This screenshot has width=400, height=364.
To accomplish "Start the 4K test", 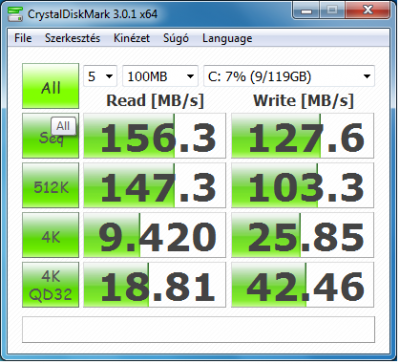I will click(51, 235).
